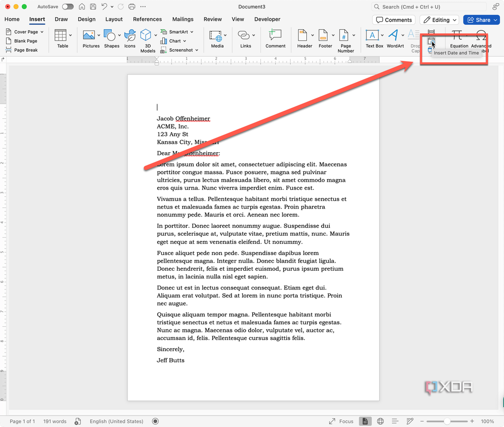Switch to the References tab
Viewport: 504px width, 427px height.
[x=147, y=19]
